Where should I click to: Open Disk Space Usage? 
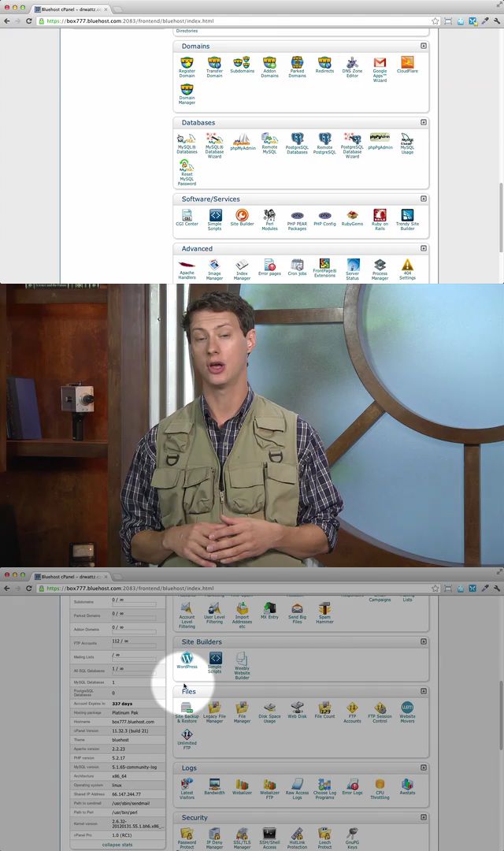(269, 712)
